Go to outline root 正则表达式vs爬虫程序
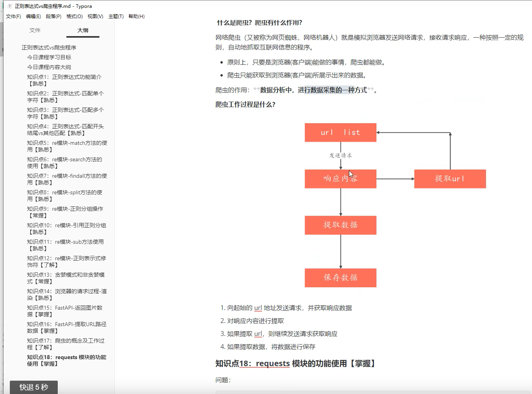The width and height of the screenshot is (532, 394). pyautogui.click(x=49, y=47)
